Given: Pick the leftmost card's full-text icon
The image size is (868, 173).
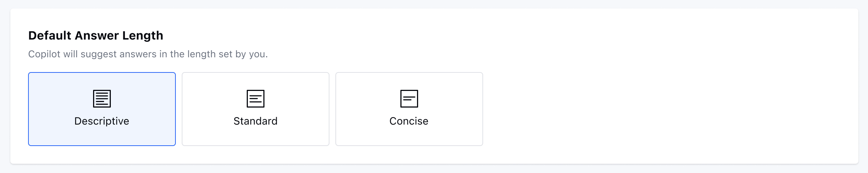Looking at the screenshot, I should click(102, 99).
